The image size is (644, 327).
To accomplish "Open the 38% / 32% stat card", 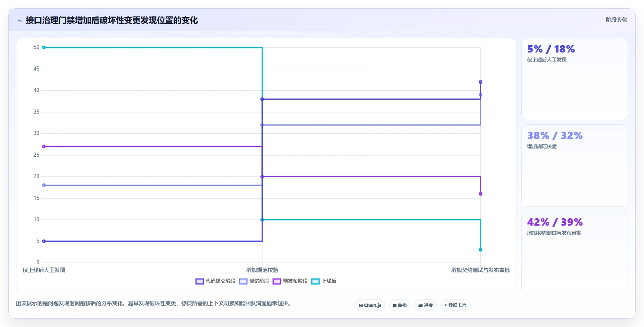I will 574,166.
